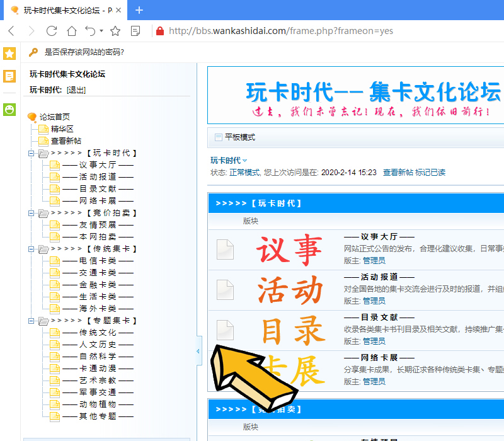Viewport: 504px width, 441px height.
Task: Go back with the browser back arrow
Action: point(11,31)
